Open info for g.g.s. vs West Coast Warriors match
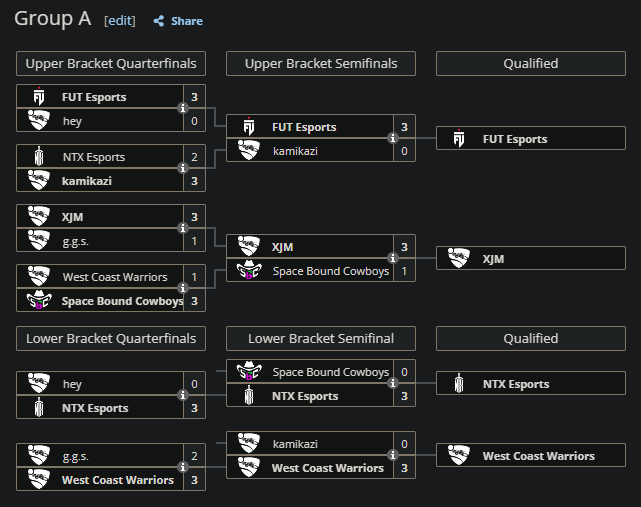This screenshot has height=507, width=641. click(183, 467)
